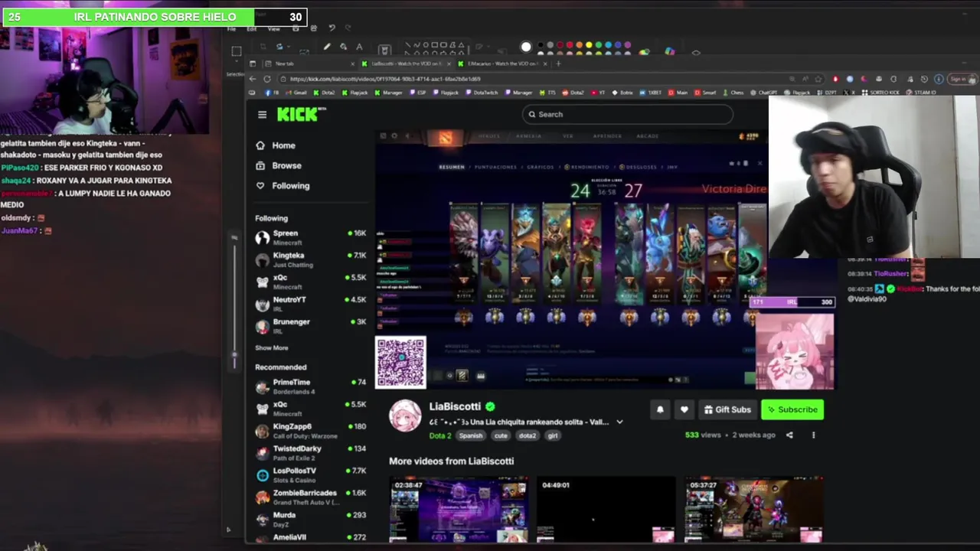Image resolution: width=980 pixels, height=551 pixels.
Task: Select the Pencil tool in Paint
Action: pos(327,47)
